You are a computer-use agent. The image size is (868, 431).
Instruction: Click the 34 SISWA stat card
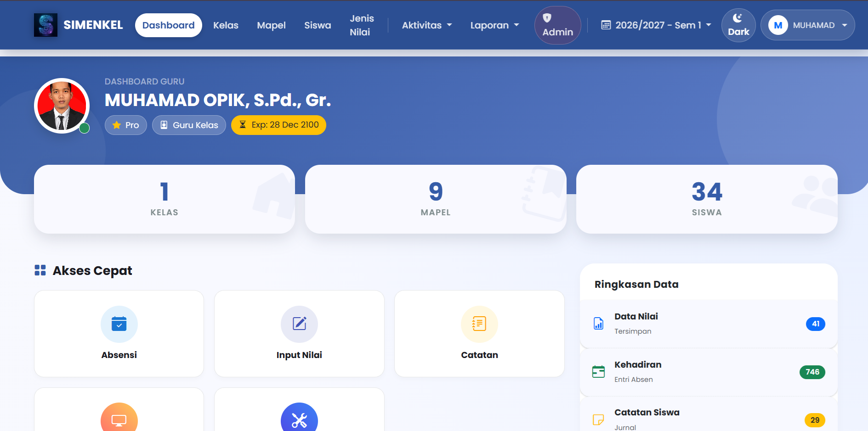[x=707, y=199]
